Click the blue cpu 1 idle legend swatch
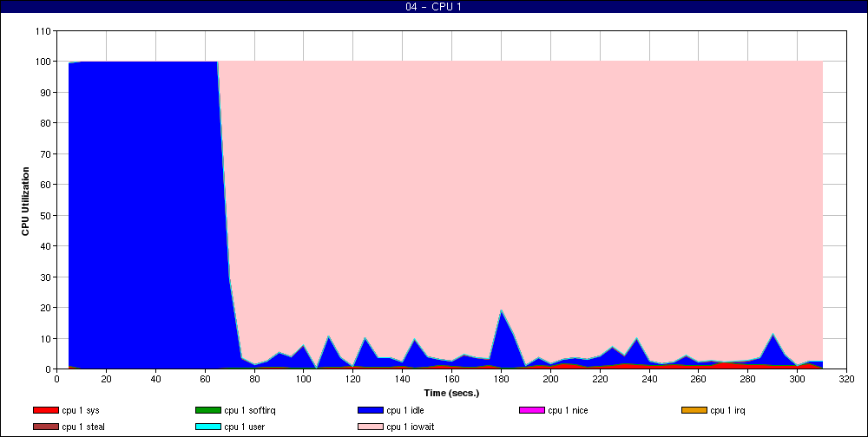Viewport: 868px width, 437px height. click(371, 410)
